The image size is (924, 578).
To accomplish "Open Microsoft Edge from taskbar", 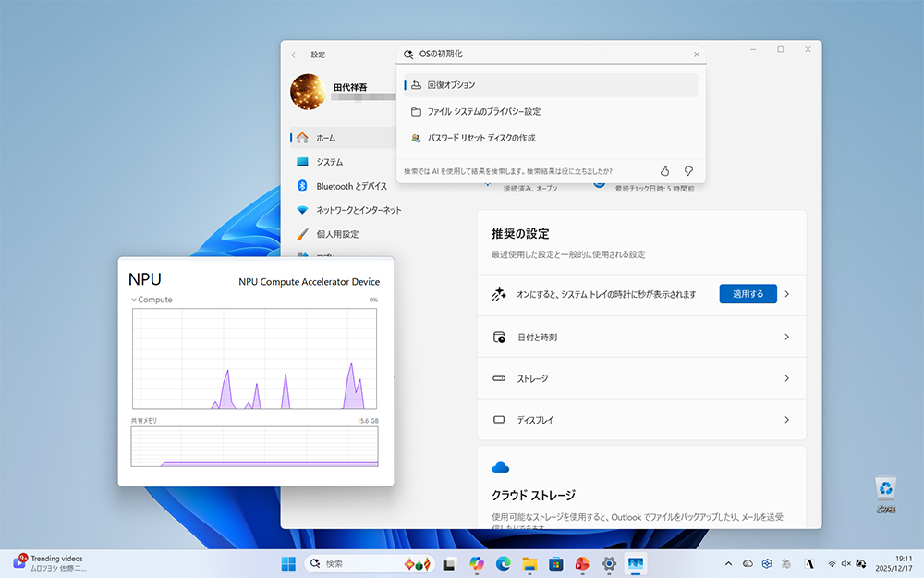I will (x=503, y=564).
